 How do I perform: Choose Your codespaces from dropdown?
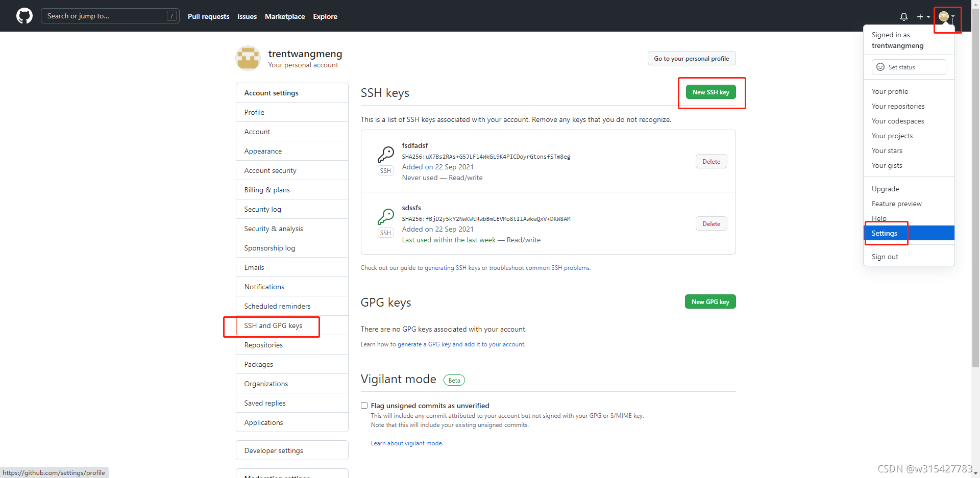[909, 121]
